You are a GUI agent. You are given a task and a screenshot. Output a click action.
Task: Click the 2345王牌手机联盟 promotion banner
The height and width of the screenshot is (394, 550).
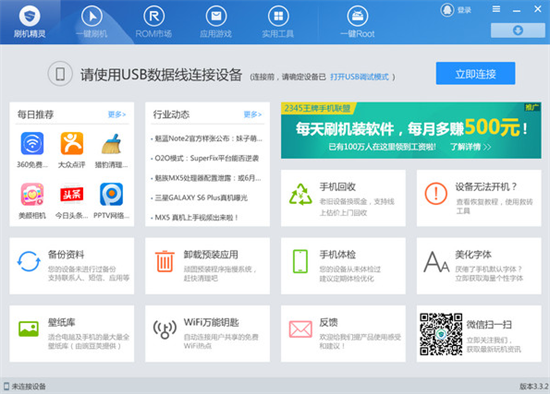pos(411,130)
